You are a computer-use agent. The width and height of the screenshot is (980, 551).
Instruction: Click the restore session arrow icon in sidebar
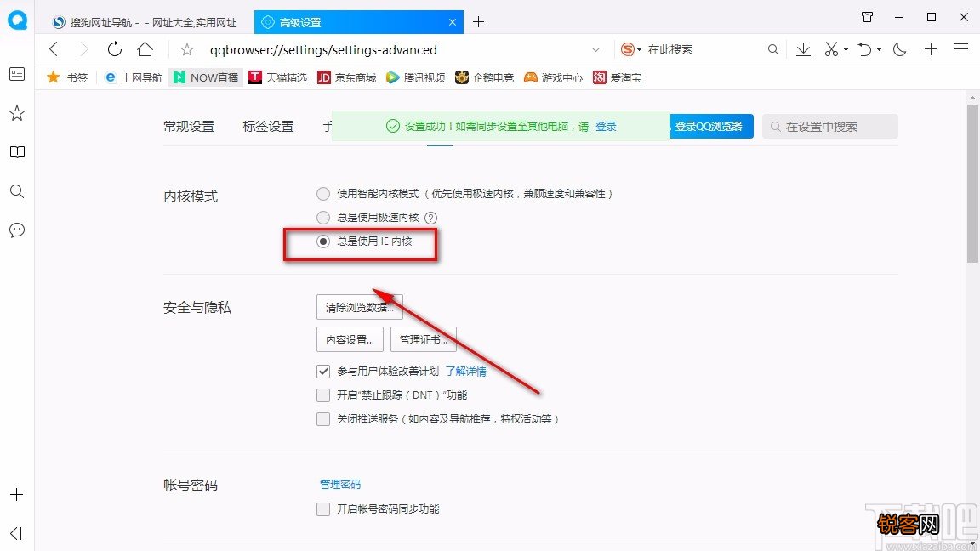point(16,533)
